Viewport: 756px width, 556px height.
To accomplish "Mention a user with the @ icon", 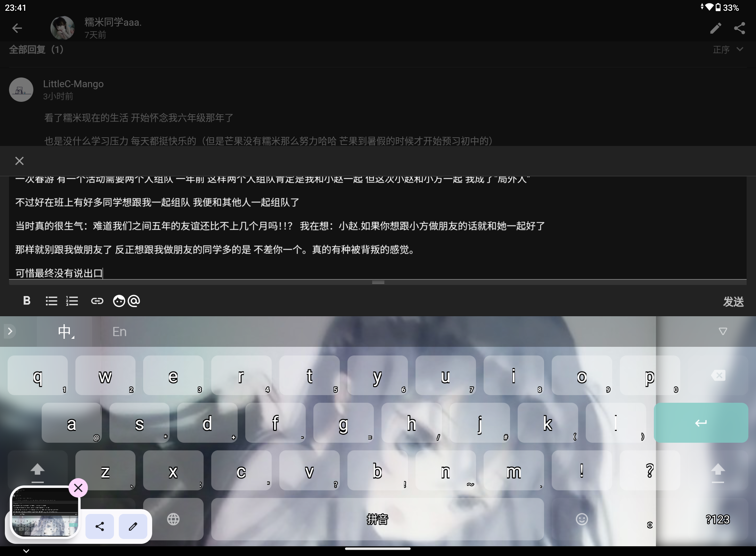I will pyautogui.click(x=134, y=301).
